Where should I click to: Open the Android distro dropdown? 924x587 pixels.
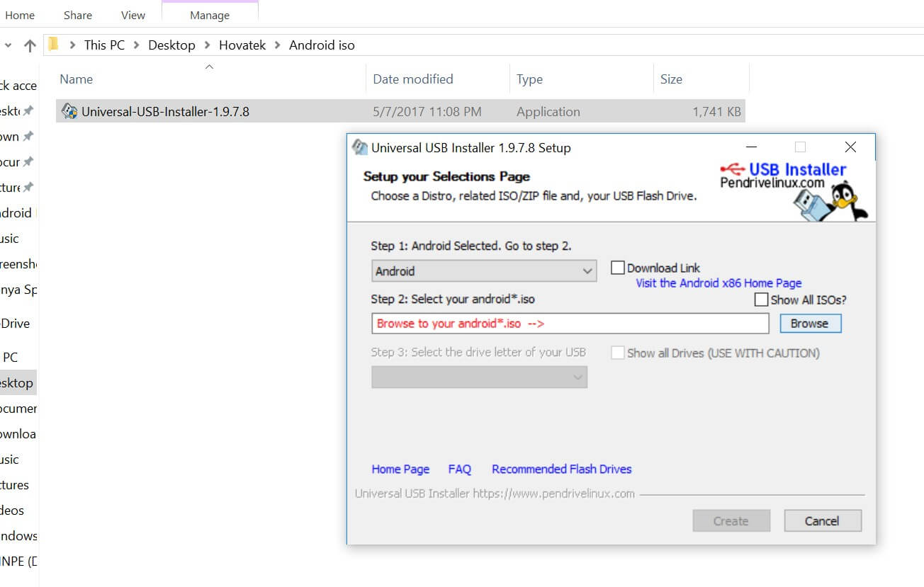point(587,270)
